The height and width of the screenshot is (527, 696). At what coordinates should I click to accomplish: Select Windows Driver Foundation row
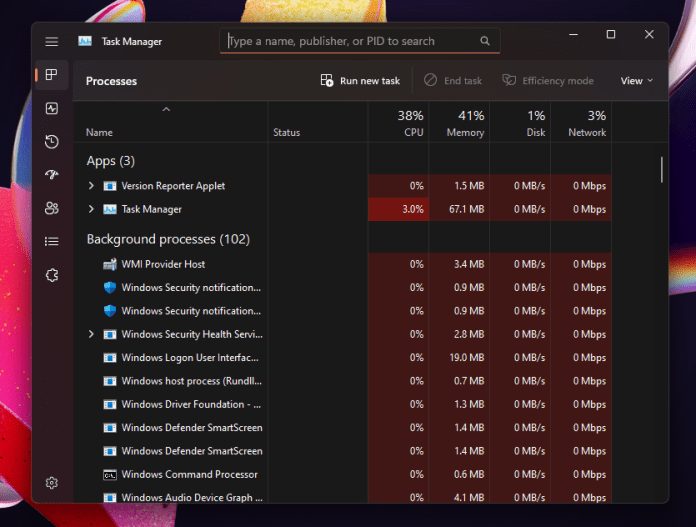point(343,404)
